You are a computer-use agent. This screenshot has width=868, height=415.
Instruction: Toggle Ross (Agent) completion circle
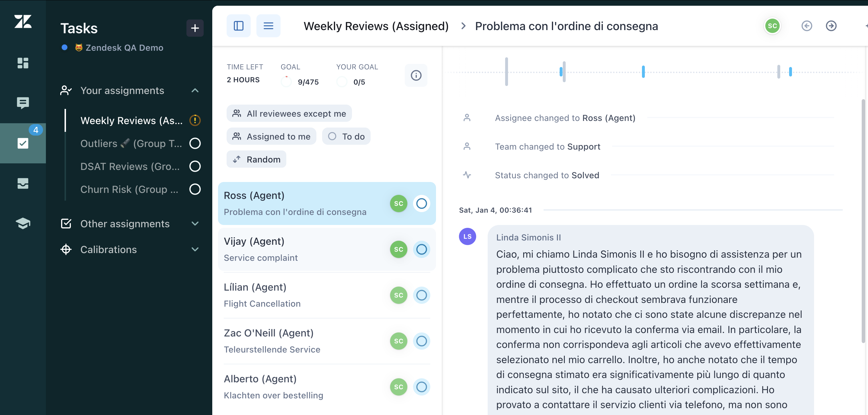(x=421, y=203)
